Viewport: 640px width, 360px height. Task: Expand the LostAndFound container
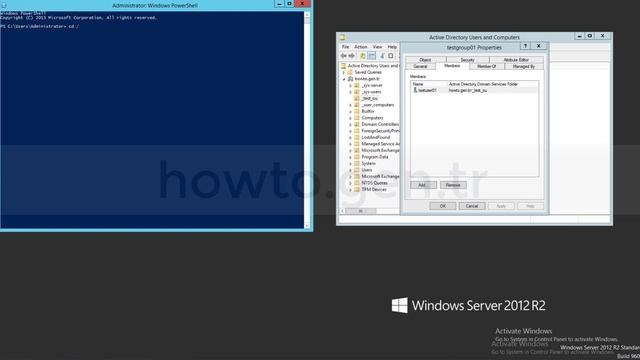coord(350,138)
